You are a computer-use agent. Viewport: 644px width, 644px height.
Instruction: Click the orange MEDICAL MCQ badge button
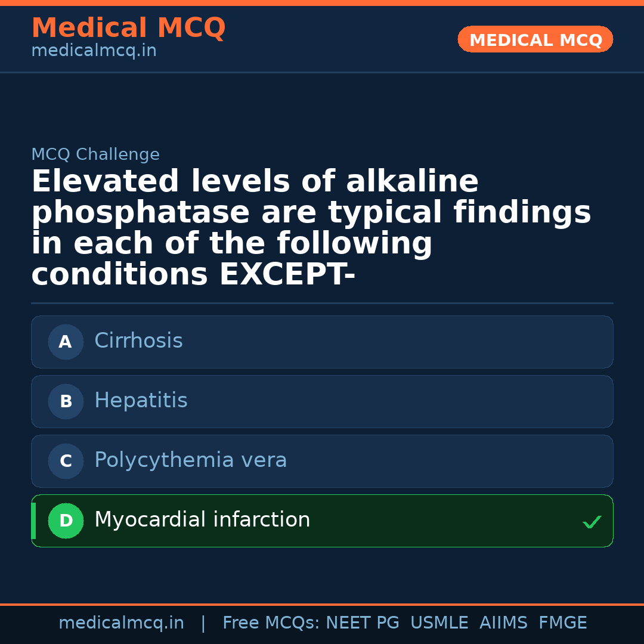coord(535,39)
